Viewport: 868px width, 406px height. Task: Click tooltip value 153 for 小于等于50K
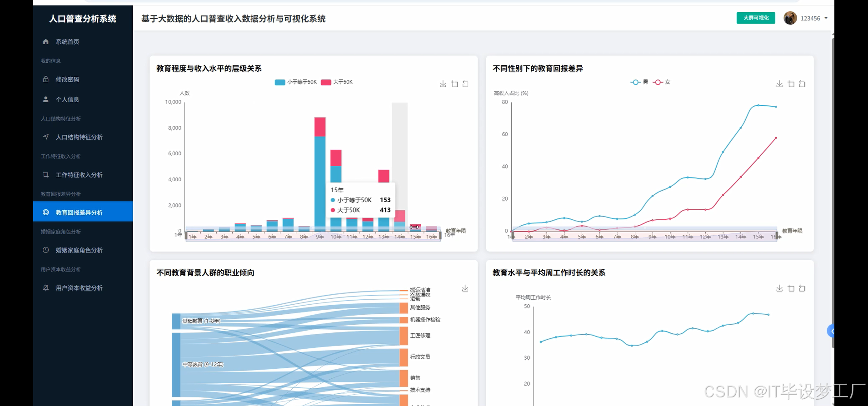click(385, 200)
